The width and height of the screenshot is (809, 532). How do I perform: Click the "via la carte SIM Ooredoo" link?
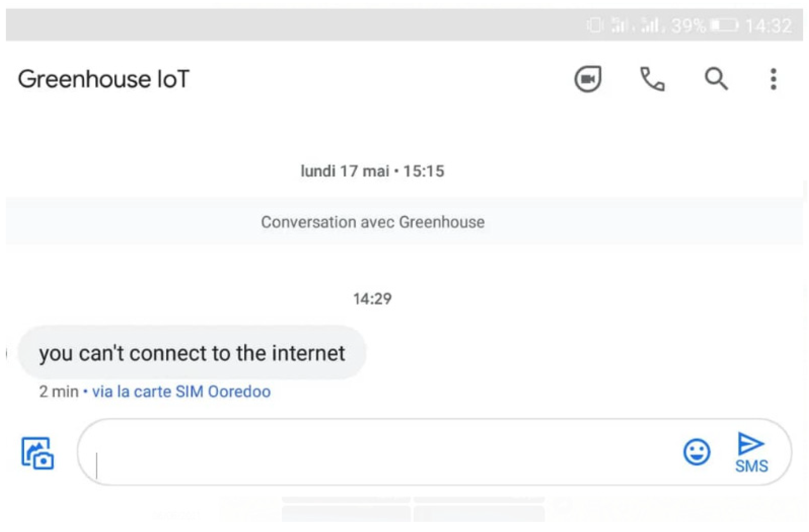point(181,391)
